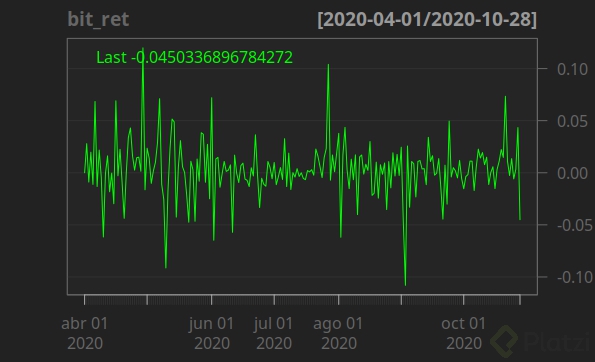Screen dimensions: 595x362
Task: Click the x-axis tick mark above oct 01
Action: [x=463, y=299]
